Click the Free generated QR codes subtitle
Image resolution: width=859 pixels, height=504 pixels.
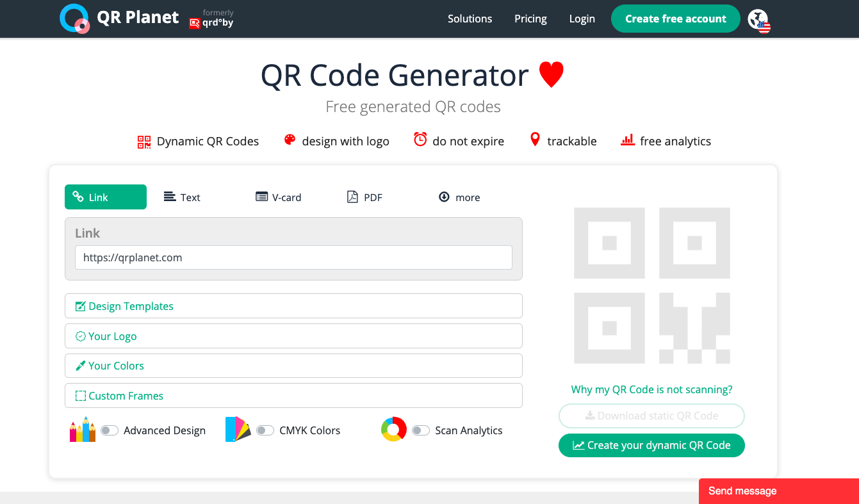click(x=413, y=106)
